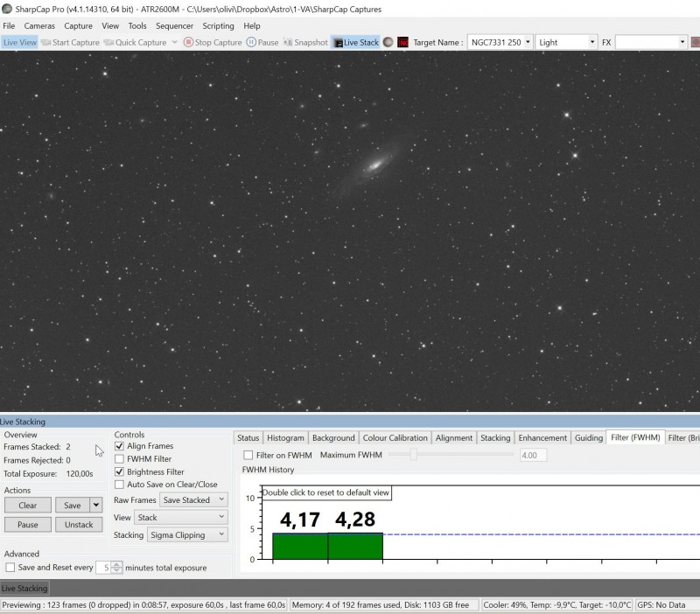Toggle the Live View toolbar button

(x=19, y=42)
